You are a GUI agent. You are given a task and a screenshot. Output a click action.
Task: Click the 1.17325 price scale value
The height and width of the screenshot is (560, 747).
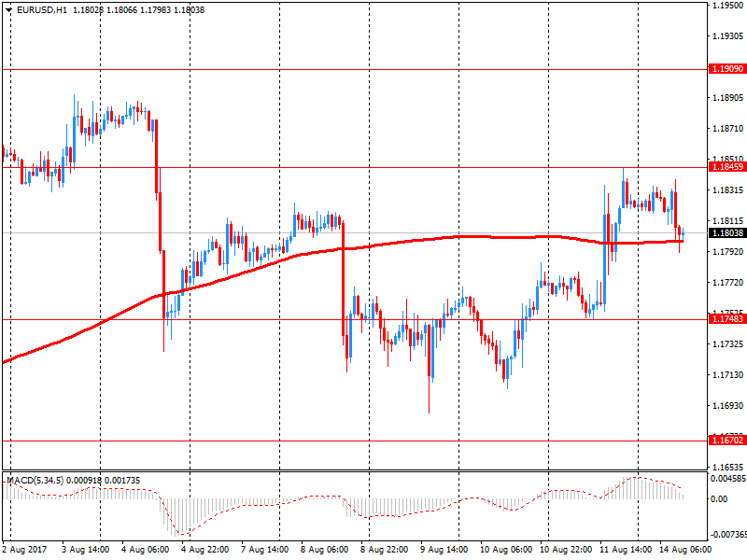pyautogui.click(x=728, y=343)
